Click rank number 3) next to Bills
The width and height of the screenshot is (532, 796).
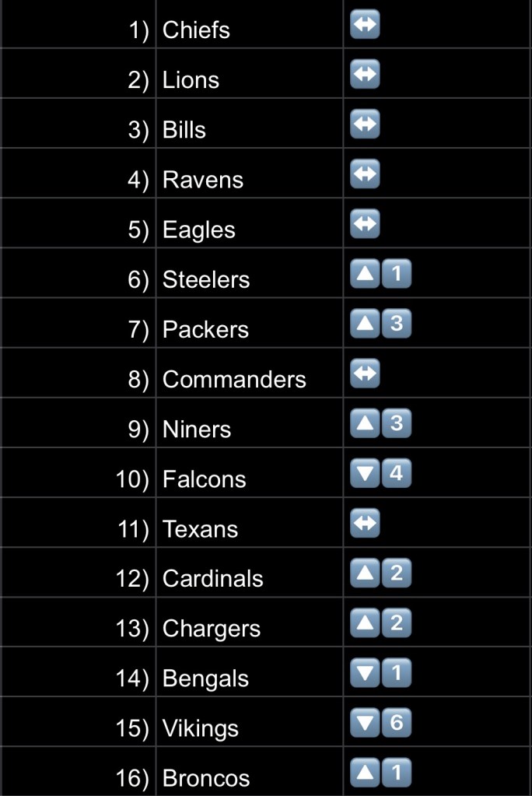tap(138, 130)
